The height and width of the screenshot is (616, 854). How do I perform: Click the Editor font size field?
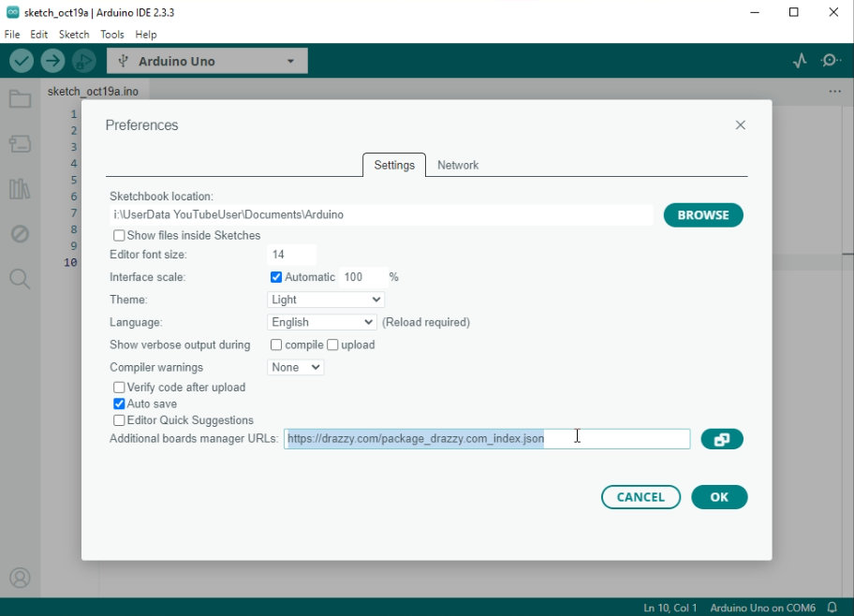291,255
